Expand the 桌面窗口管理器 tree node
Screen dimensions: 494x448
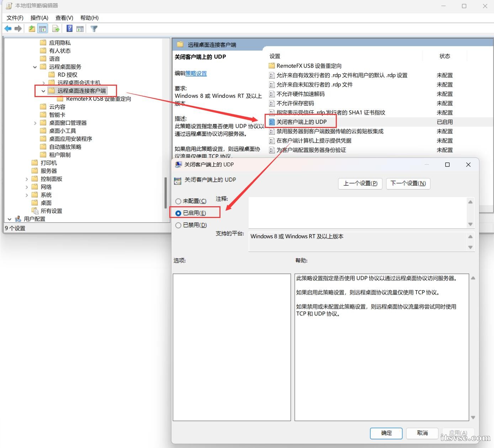(x=35, y=123)
